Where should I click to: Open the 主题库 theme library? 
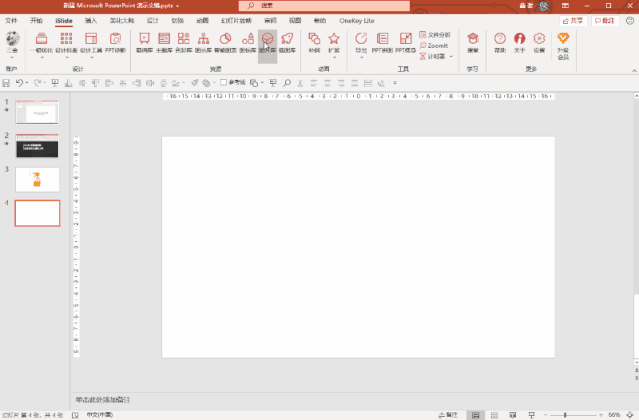pos(164,42)
